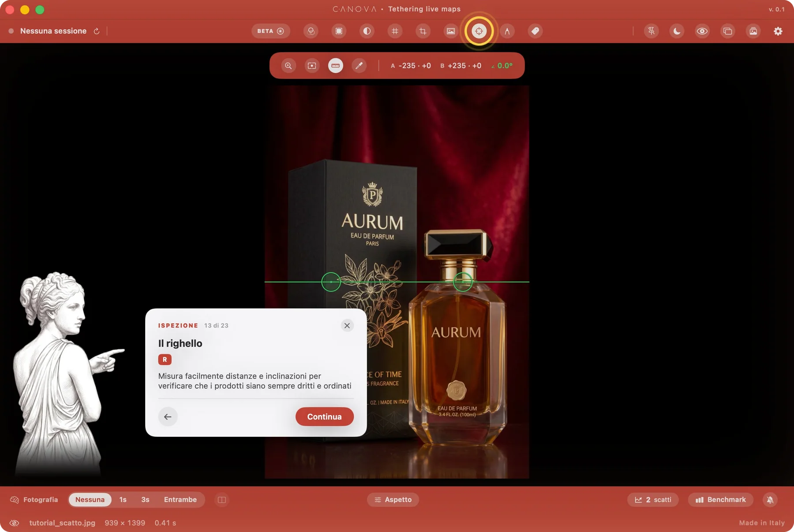Click the highlighted inspection crosshair tool
Screen dimensions: 794x532
tap(479, 31)
